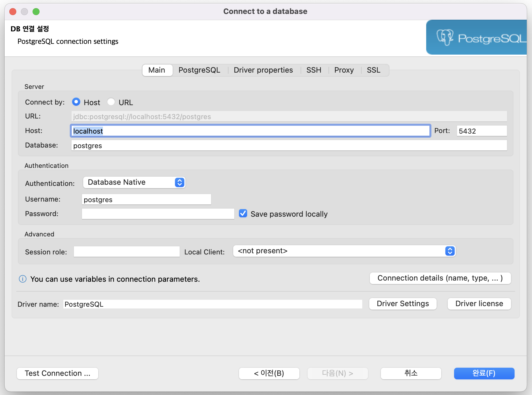Click the Test Connection button
The height and width of the screenshot is (395, 532).
tap(57, 373)
